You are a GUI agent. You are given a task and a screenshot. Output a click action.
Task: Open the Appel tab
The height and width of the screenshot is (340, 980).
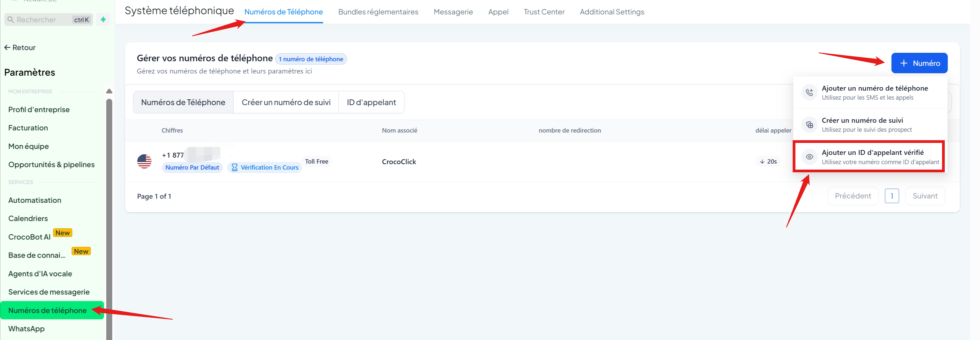[x=498, y=12]
